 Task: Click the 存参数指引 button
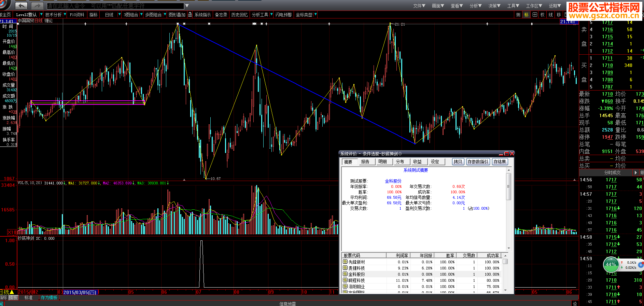click(x=478, y=162)
